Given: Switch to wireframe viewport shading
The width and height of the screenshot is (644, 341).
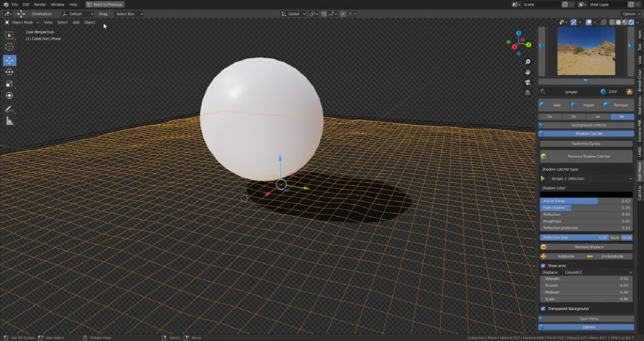Looking at the screenshot, I should point(613,22).
